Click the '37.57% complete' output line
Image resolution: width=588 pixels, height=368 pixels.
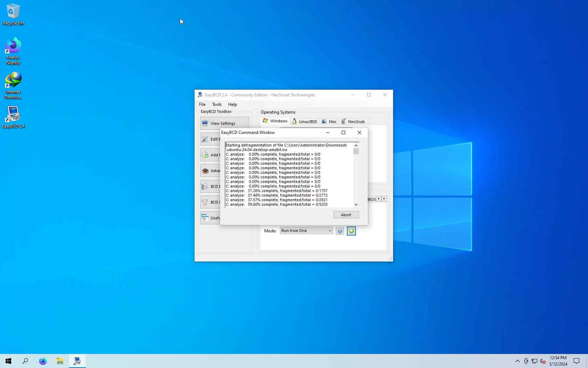pos(276,200)
